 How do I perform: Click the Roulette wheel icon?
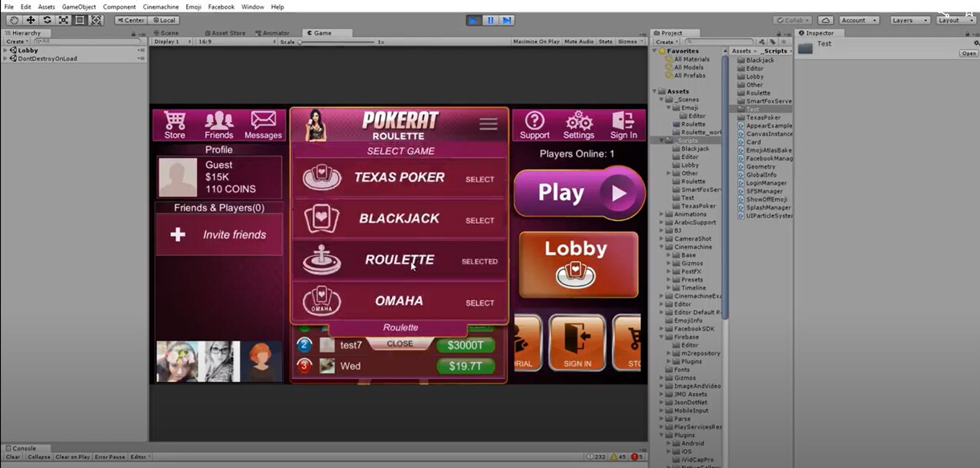click(x=321, y=260)
